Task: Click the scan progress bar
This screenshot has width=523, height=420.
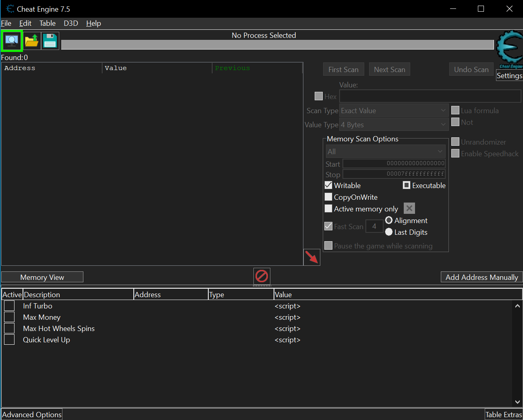Action: coord(277,45)
